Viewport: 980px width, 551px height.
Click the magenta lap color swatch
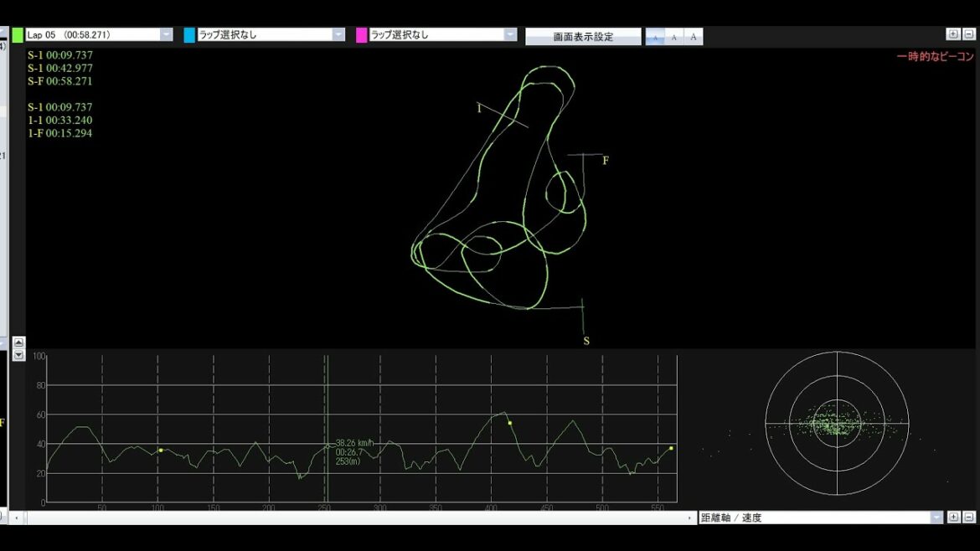click(x=361, y=35)
